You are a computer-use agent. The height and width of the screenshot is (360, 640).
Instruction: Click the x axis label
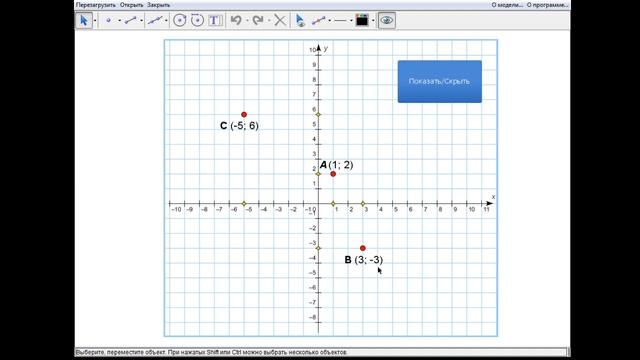493,197
